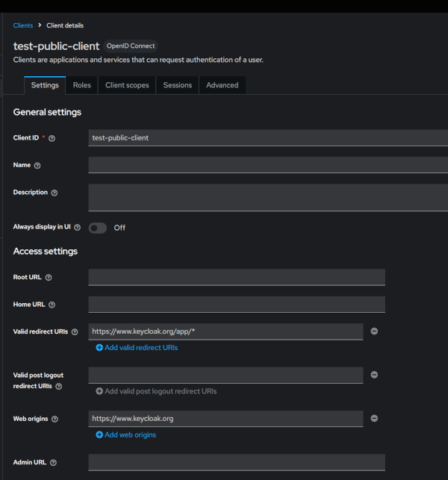448x480 pixels.
Task: Open the help tooltip beside Name
Action: [x=37, y=166]
